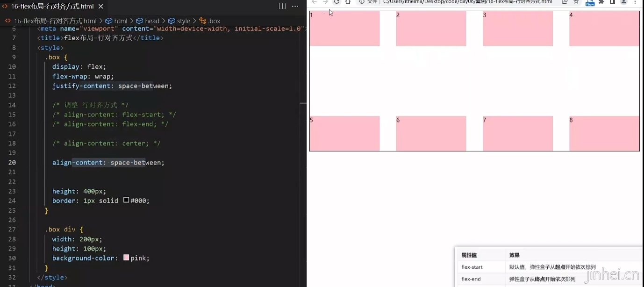
Task: Click pink box number 8 in browser
Action: (x=604, y=134)
